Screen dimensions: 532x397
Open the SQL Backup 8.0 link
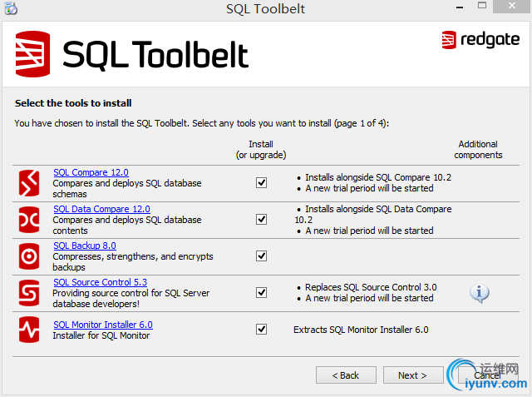click(85, 246)
